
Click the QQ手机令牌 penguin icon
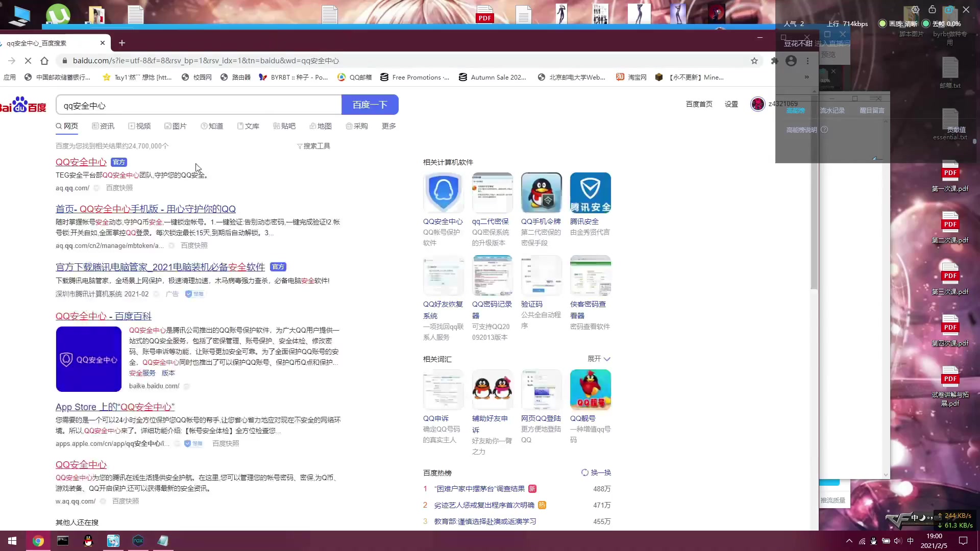click(541, 192)
